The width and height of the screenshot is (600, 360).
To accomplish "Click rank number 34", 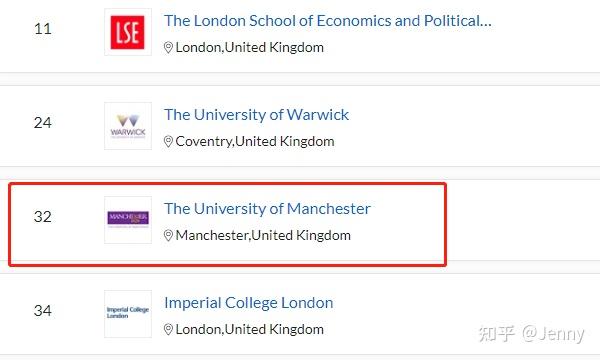I will 42,311.
